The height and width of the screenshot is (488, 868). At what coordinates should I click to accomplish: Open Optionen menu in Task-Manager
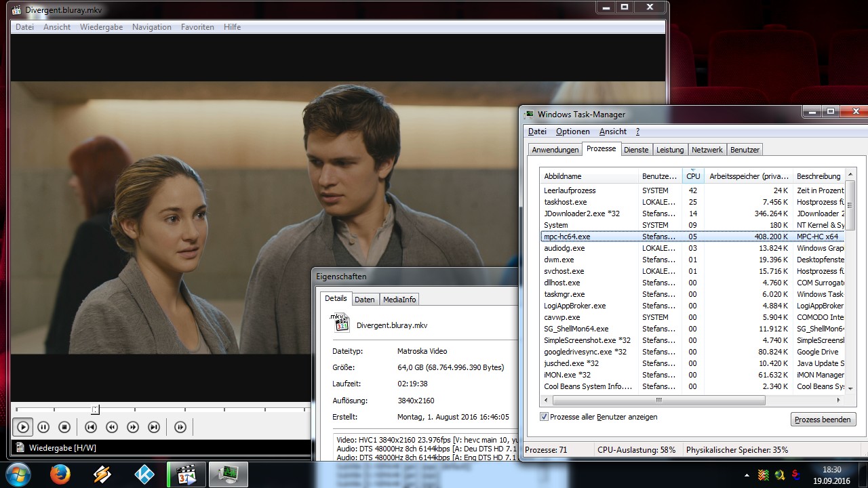coord(573,131)
